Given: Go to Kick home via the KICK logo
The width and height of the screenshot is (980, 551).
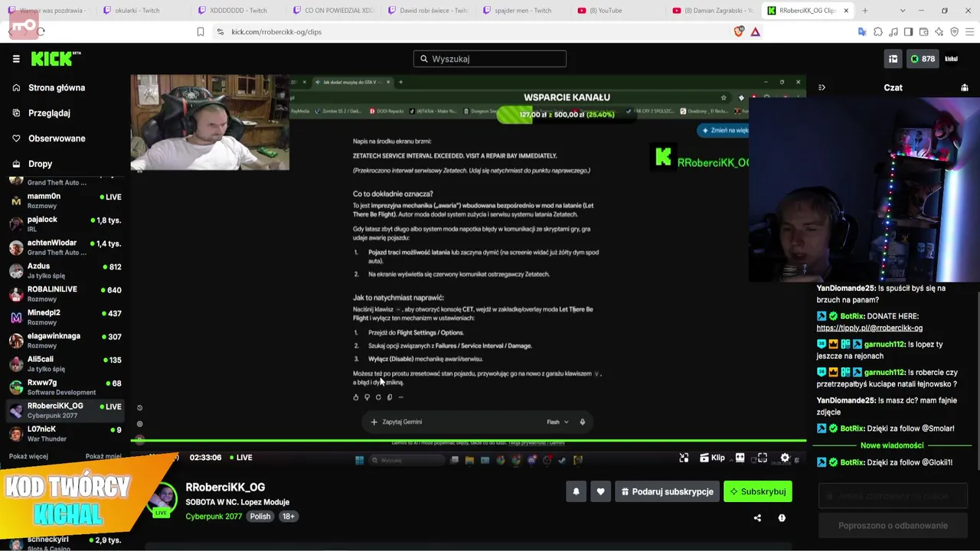Looking at the screenshot, I should coord(56,59).
